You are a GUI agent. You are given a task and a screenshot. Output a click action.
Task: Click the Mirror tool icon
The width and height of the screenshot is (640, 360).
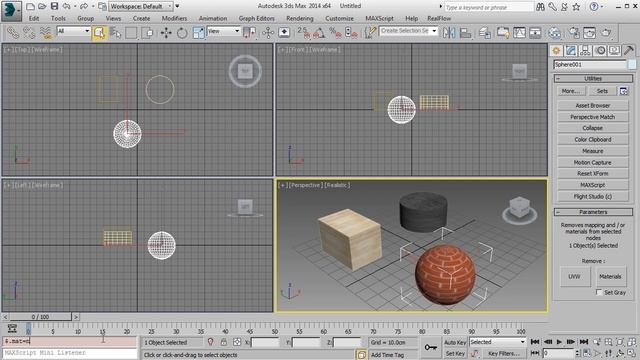pyautogui.click(x=449, y=33)
